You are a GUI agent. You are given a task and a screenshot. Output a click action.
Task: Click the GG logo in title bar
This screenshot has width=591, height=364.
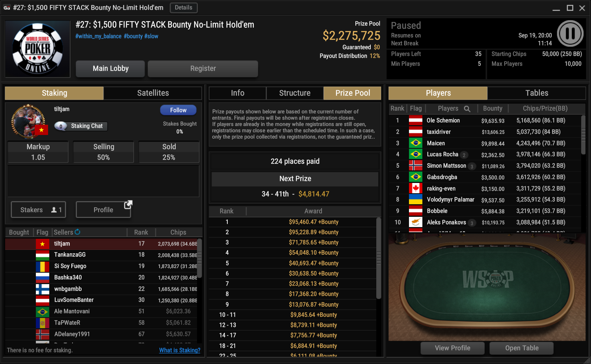[x=7, y=7]
